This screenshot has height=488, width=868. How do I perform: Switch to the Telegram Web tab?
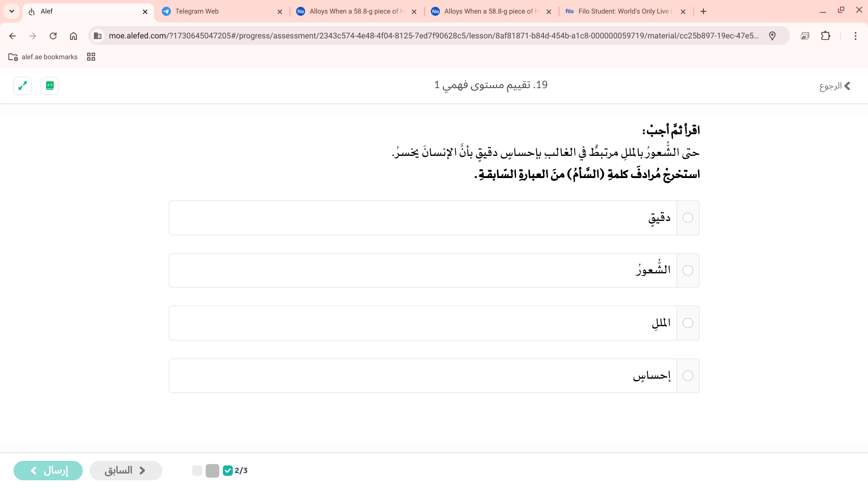coord(222,11)
